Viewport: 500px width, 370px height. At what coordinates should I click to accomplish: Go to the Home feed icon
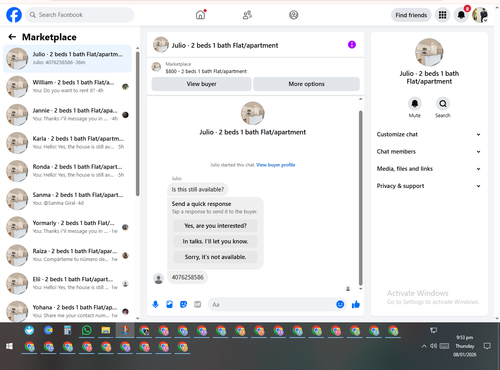click(x=200, y=15)
